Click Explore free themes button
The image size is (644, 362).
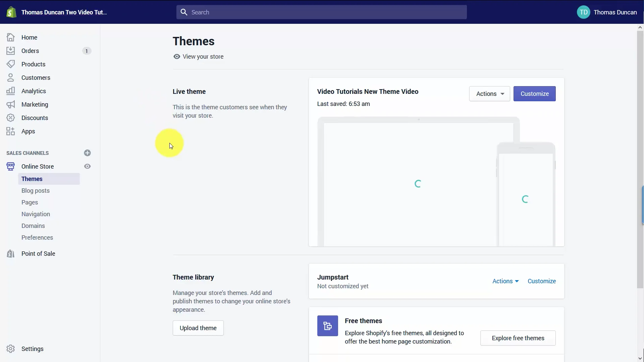518,338
